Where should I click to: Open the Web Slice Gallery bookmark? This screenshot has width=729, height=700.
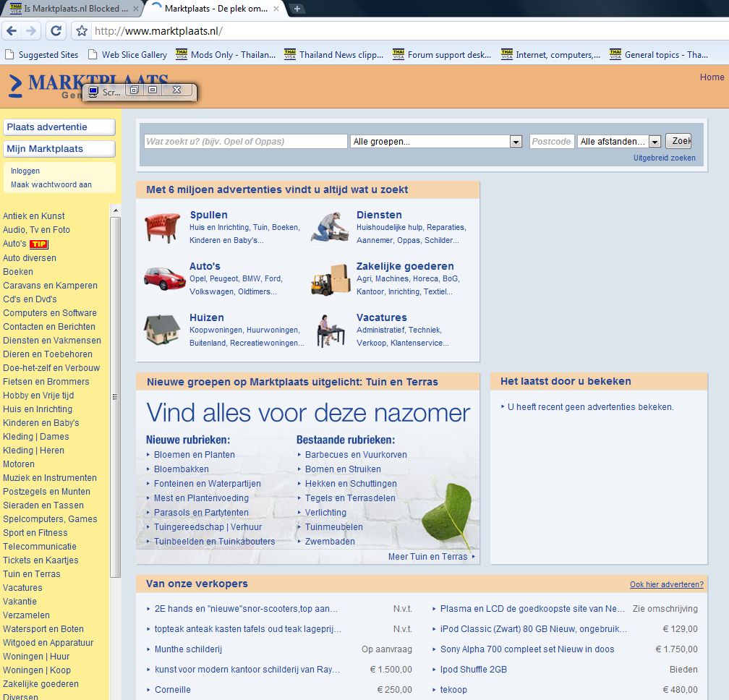pyautogui.click(x=128, y=55)
